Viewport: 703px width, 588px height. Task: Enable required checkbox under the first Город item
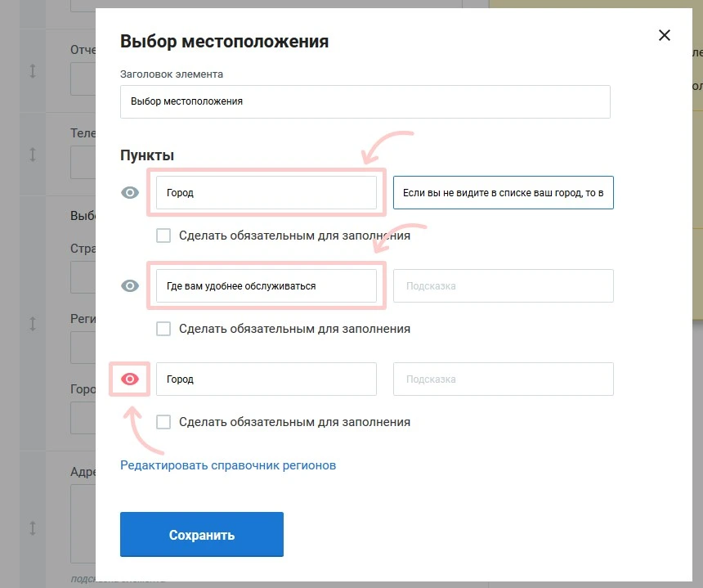[x=163, y=236]
